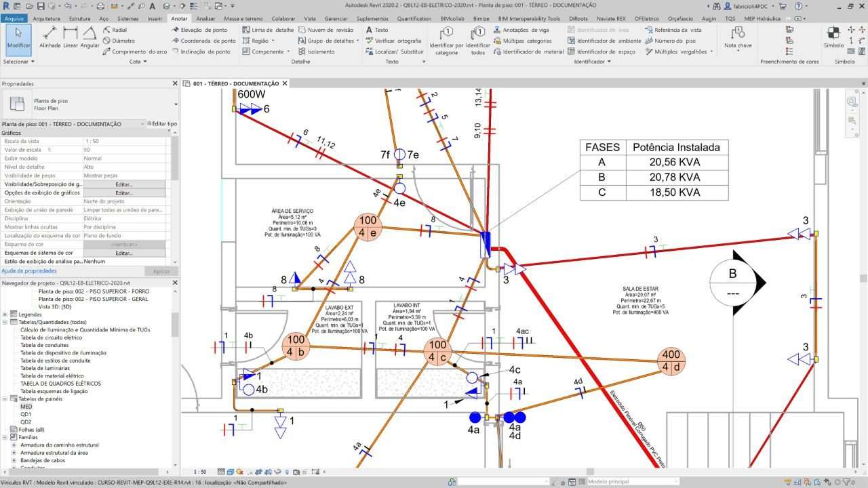Select TABELA DE QUADROS ELÉTRICOS schedule
Screen dimensions: 868x488
60,384
